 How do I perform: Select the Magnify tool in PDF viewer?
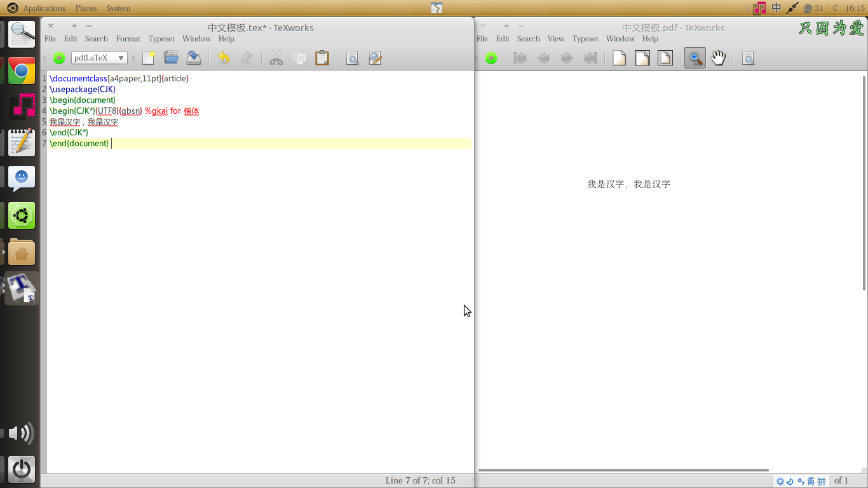(695, 58)
